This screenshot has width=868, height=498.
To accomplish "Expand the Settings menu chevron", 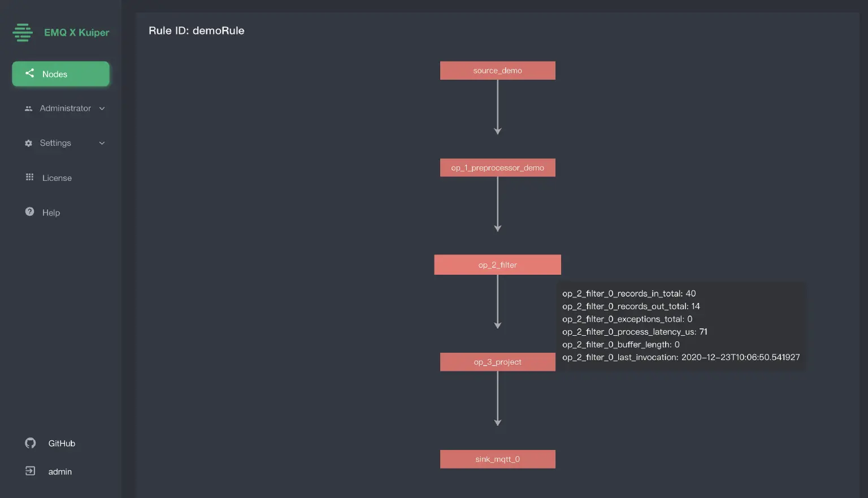I will (102, 143).
